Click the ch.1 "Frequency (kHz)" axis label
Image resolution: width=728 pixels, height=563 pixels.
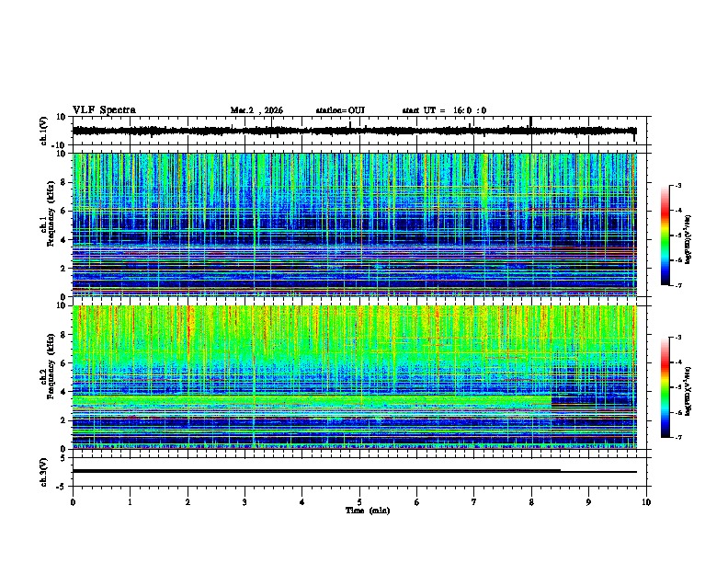[x=51, y=213]
